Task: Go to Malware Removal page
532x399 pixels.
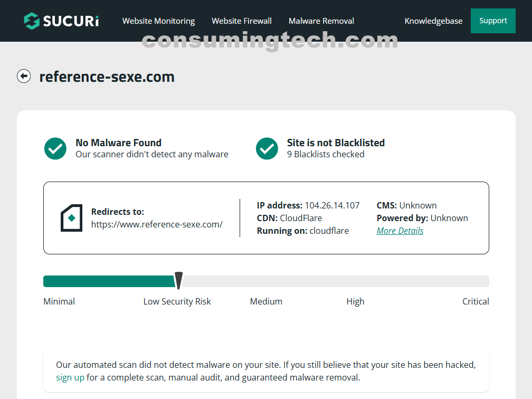Action: click(321, 21)
